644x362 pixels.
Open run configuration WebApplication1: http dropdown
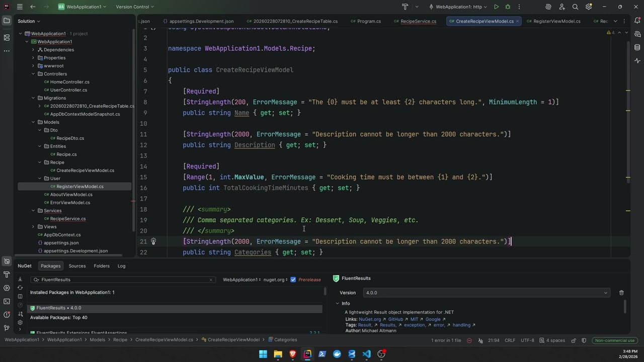point(458,7)
